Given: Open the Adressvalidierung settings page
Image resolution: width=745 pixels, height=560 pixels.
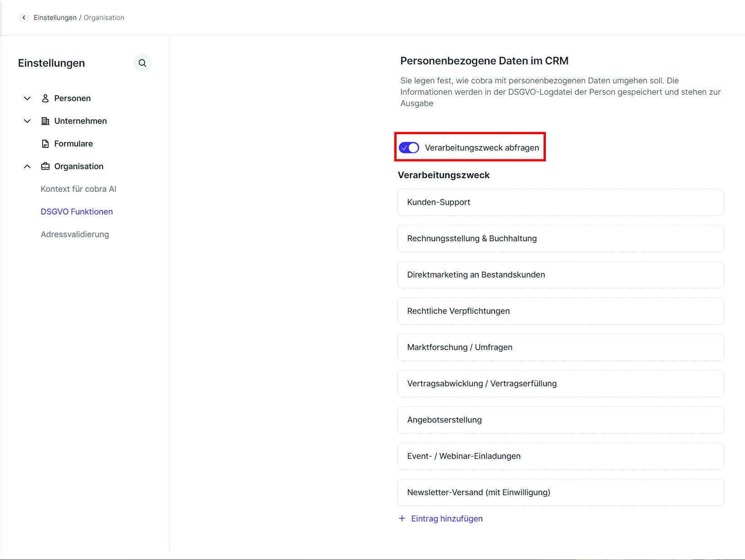Looking at the screenshot, I should point(74,234).
